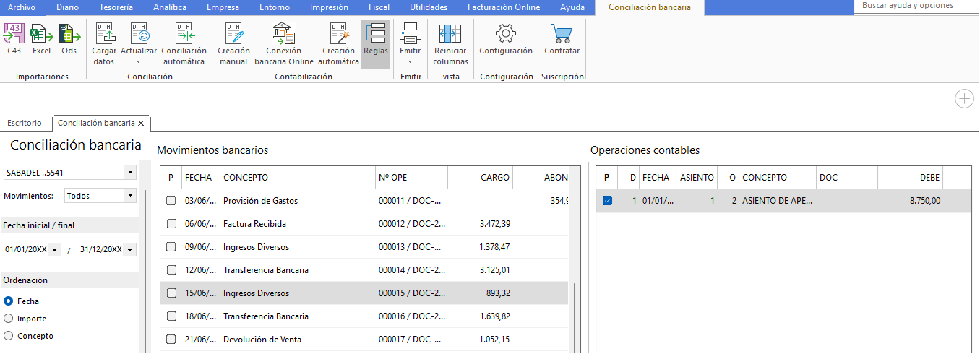This screenshot has height=354, width=980.
Task: Close the Conciliación bancaria tab
Action: pos(141,124)
